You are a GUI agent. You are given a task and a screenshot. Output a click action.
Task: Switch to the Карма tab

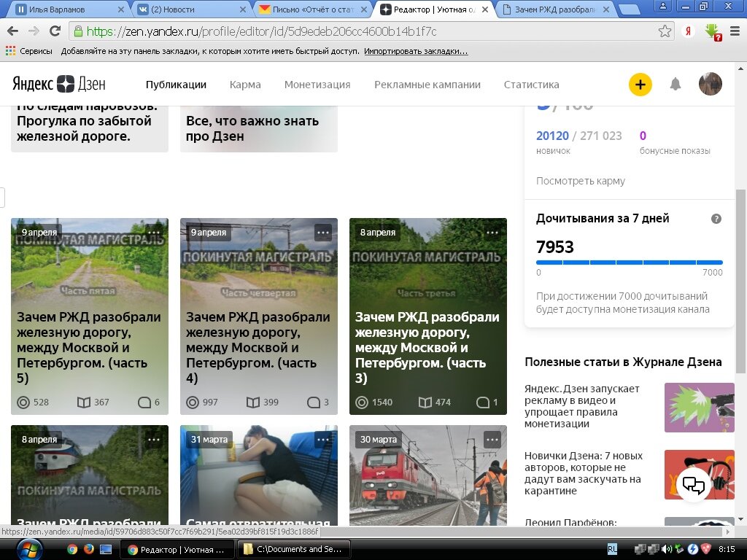pos(245,85)
